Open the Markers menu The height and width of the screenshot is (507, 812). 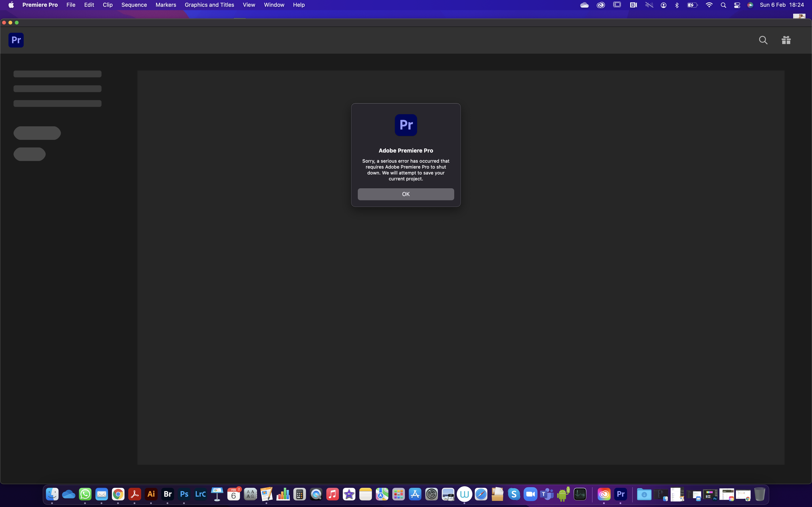(x=166, y=5)
